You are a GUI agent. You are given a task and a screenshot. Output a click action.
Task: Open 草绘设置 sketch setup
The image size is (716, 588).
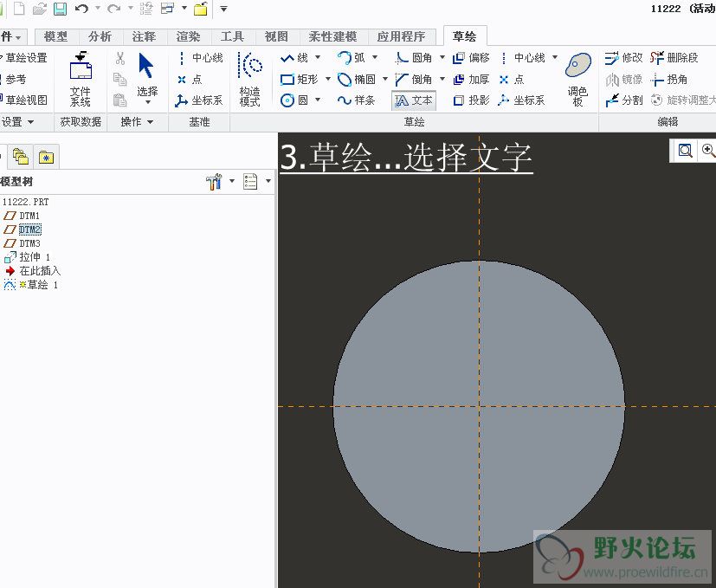point(23,57)
